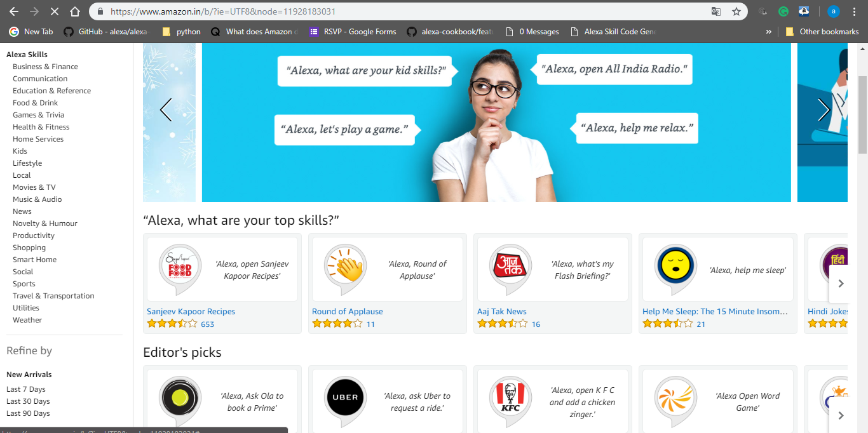Click the translate page icon in address bar
868x433 pixels.
(716, 11)
